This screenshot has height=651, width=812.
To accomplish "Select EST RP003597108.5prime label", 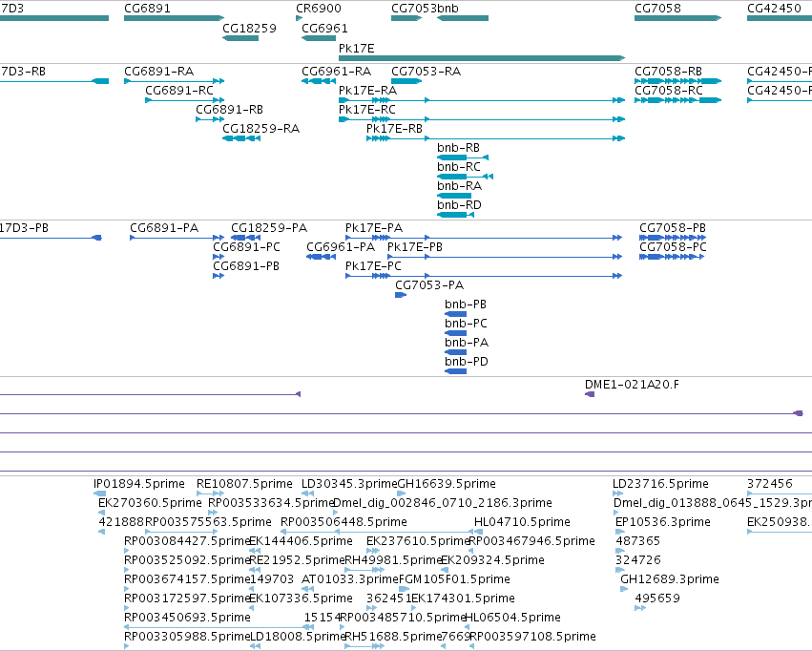I will [532, 637].
